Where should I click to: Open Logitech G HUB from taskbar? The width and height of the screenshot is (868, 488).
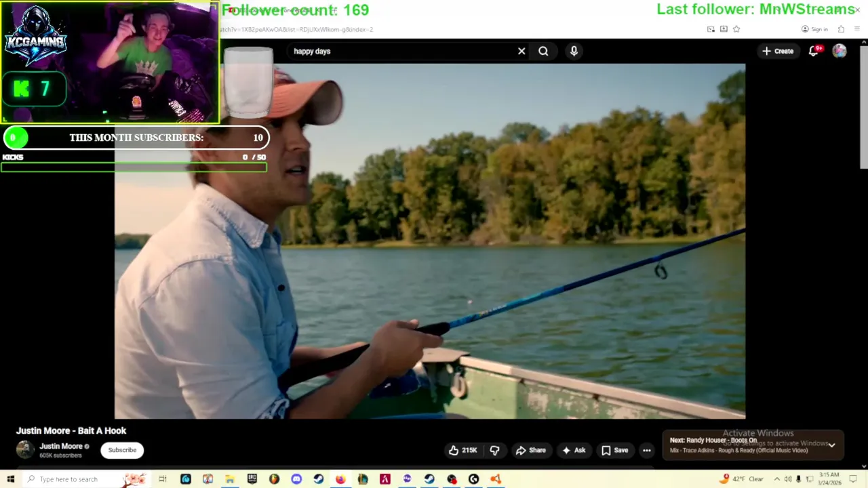click(473, 479)
